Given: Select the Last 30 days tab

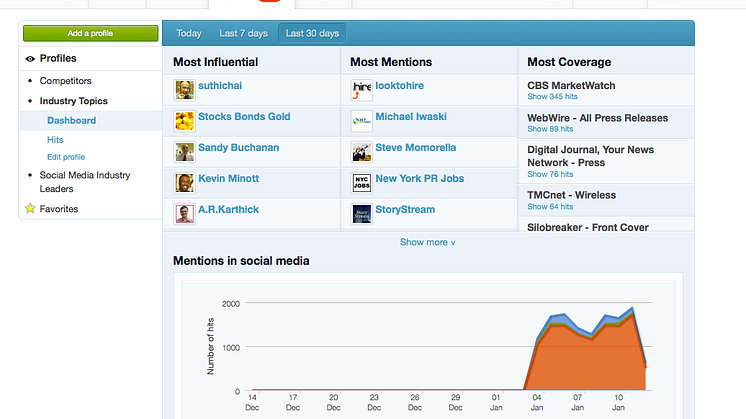Looking at the screenshot, I should [312, 33].
